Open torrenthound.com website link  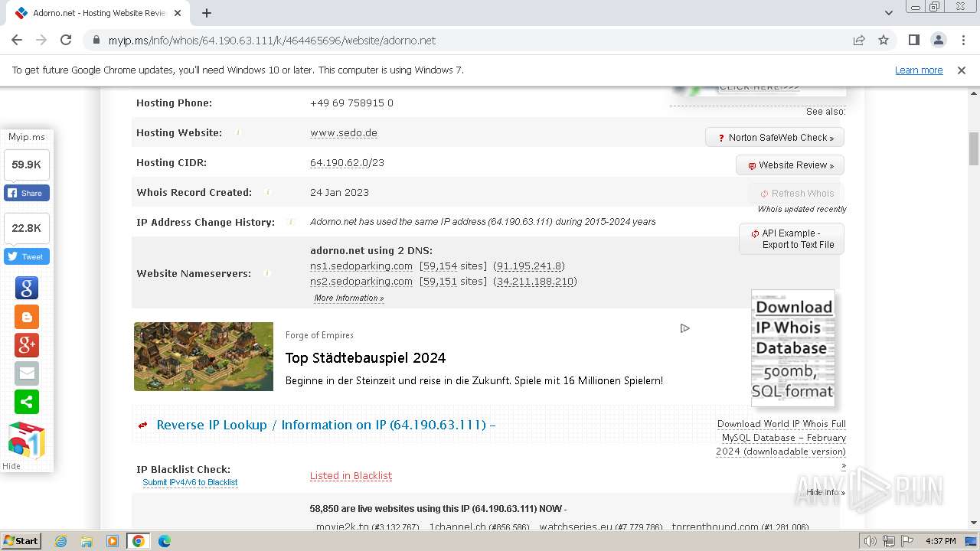[715, 527]
